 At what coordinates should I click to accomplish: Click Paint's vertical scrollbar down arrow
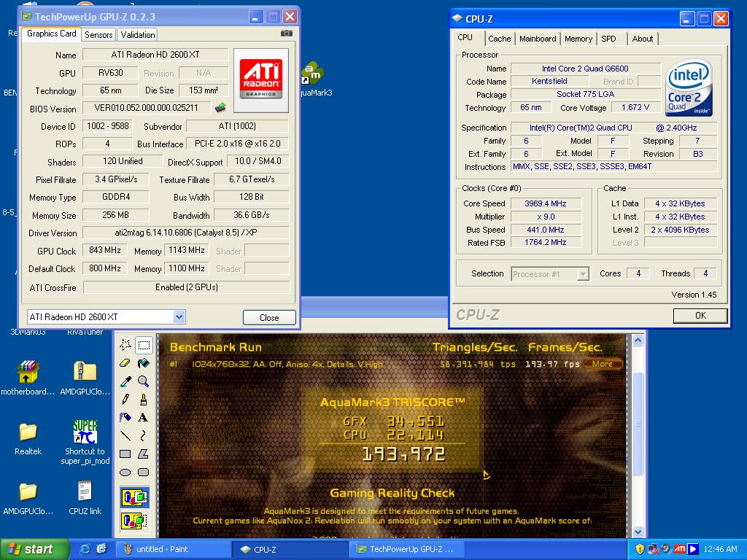coord(638,532)
